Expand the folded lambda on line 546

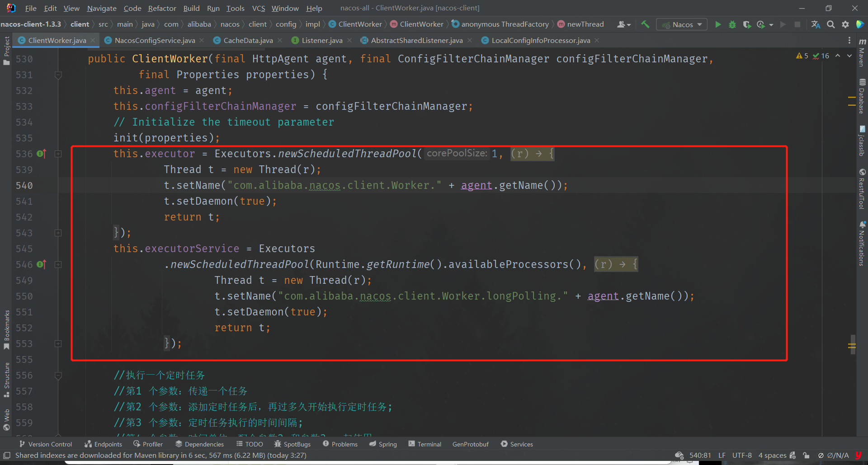point(58,264)
